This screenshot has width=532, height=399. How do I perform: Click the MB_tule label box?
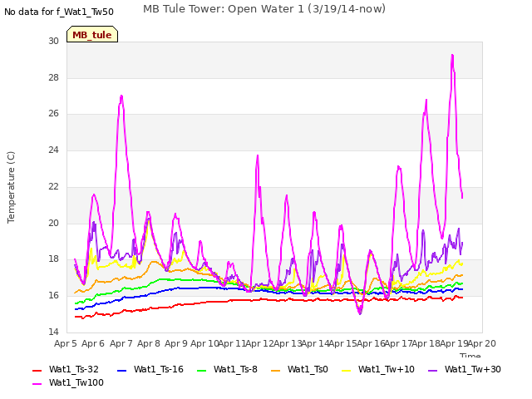(92, 34)
